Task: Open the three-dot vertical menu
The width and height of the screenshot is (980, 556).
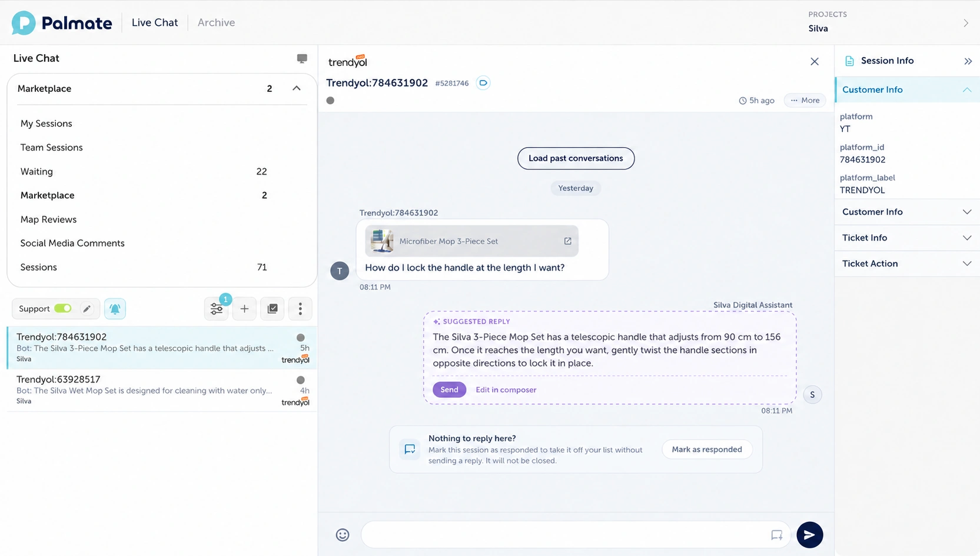Action: pos(300,309)
